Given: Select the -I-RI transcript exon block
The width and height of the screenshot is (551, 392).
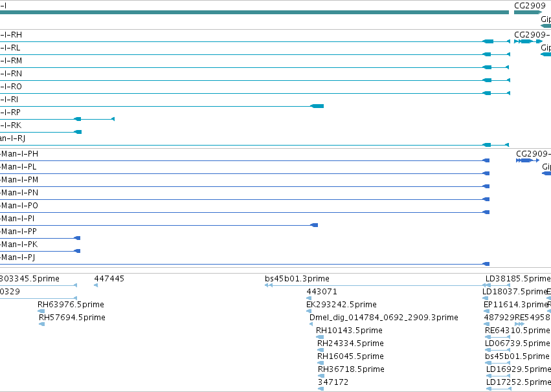Looking at the screenshot, I should 317,106.
